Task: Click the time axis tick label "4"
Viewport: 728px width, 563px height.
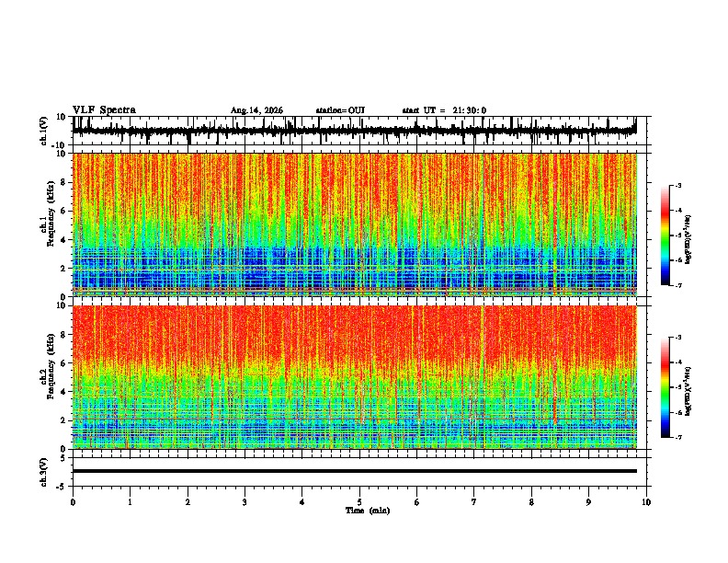Action: (x=302, y=502)
